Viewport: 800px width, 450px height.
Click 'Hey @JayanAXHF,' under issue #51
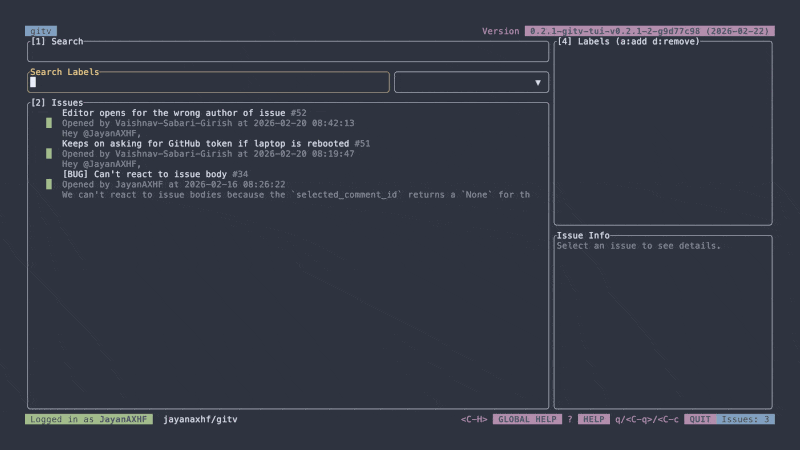click(x=102, y=164)
